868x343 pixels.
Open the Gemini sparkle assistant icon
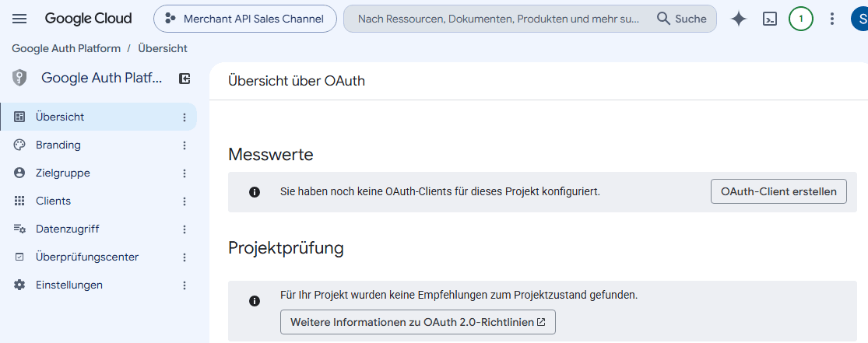click(x=739, y=19)
